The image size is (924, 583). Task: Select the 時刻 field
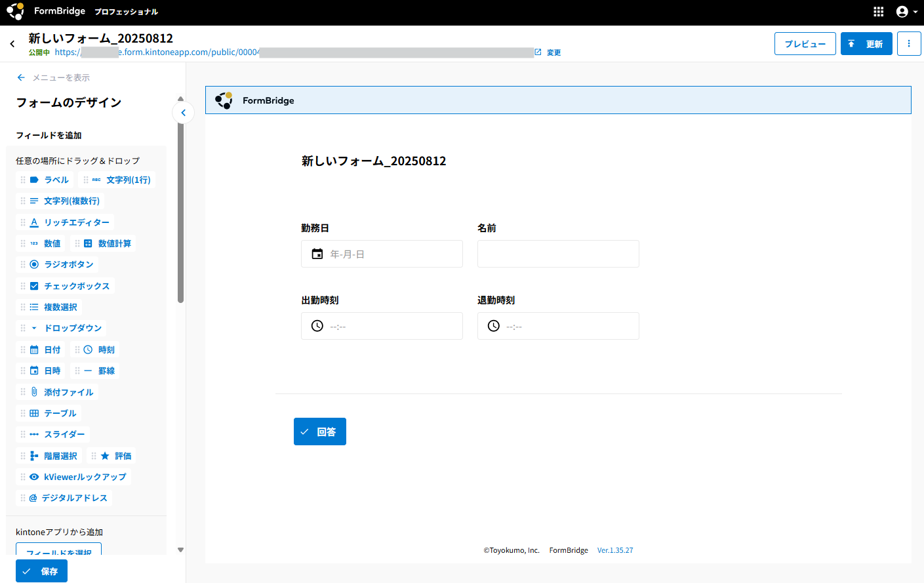[x=95, y=350]
